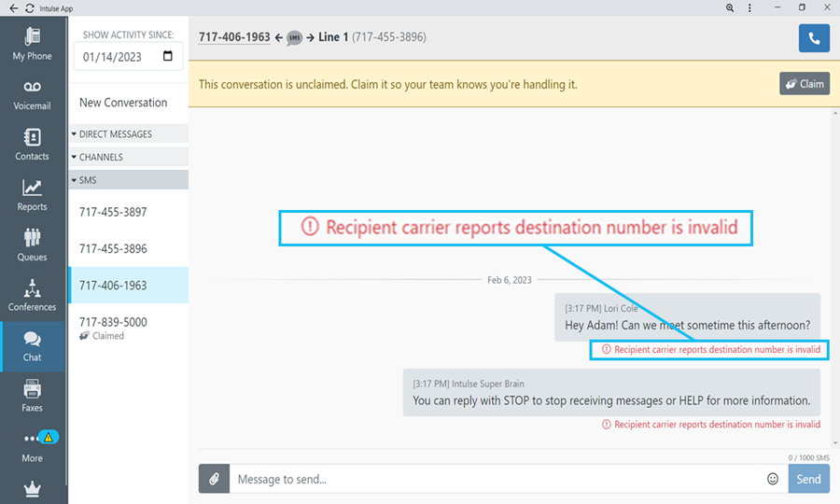The image size is (840, 504).
Task: Click the paperclip attachment button
Action: pos(214,479)
